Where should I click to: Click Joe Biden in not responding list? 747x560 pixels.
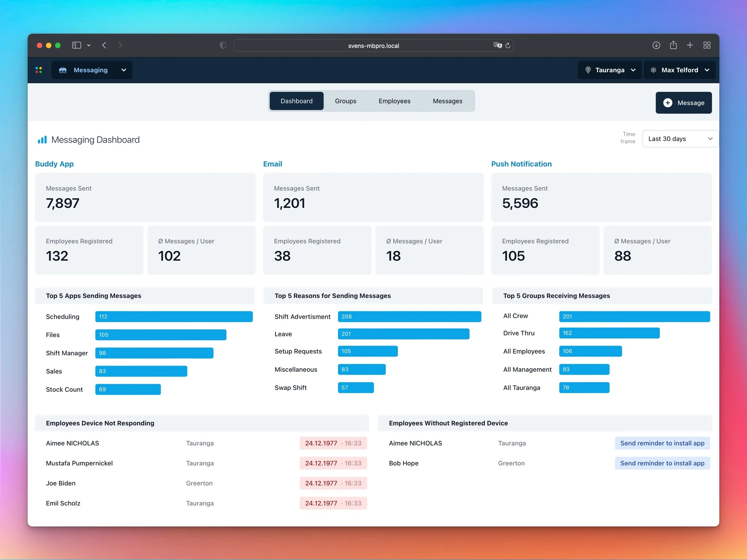click(61, 483)
